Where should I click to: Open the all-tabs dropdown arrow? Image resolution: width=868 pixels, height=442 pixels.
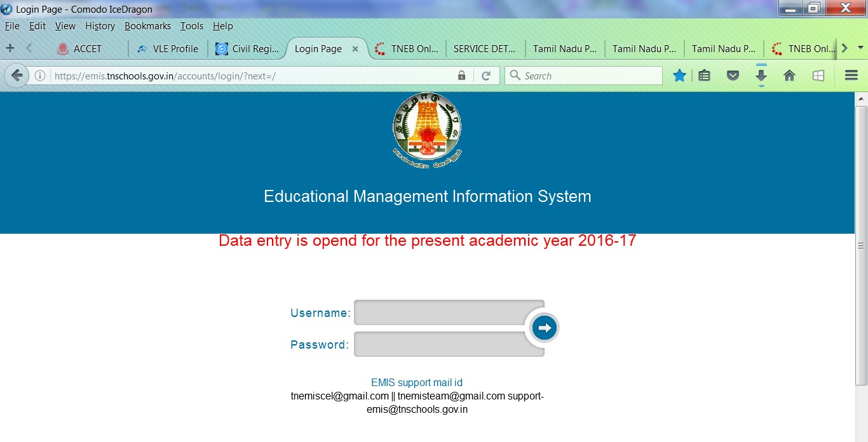tap(860, 48)
